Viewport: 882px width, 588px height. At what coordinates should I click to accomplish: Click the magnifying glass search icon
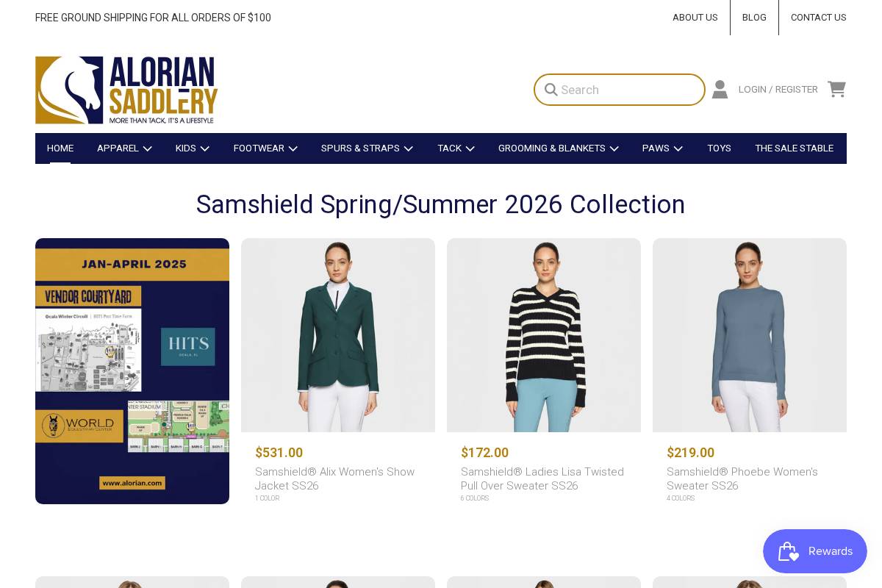(x=551, y=90)
